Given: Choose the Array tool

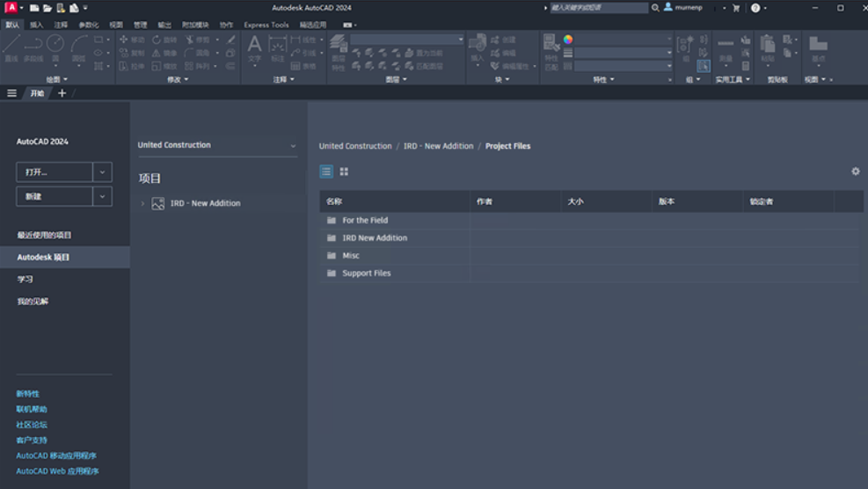Looking at the screenshot, I should tap(198, 67).
